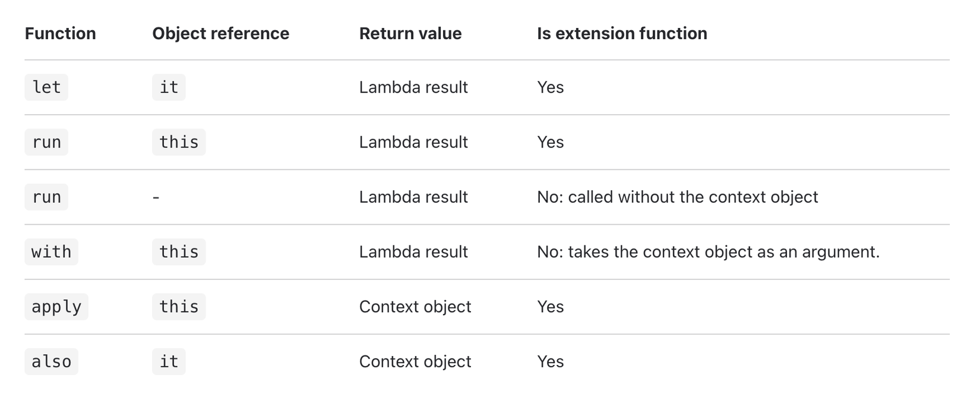This screenshot has width=980, height=403.
Task: Click the "run" label in the row with "this"
Action: (x=46, y=142)
